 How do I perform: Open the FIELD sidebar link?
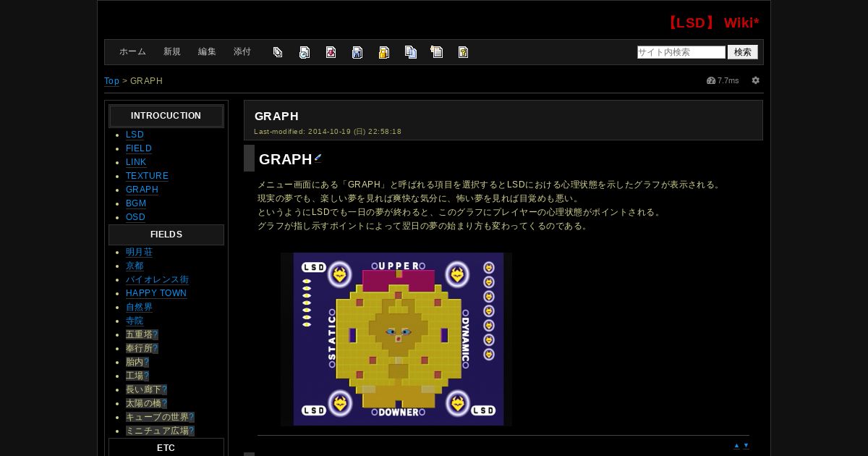(139, 148)
